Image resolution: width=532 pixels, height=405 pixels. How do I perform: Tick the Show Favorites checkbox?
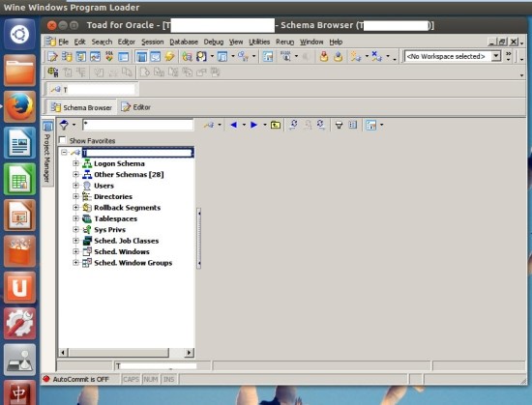tap(62, 140)
